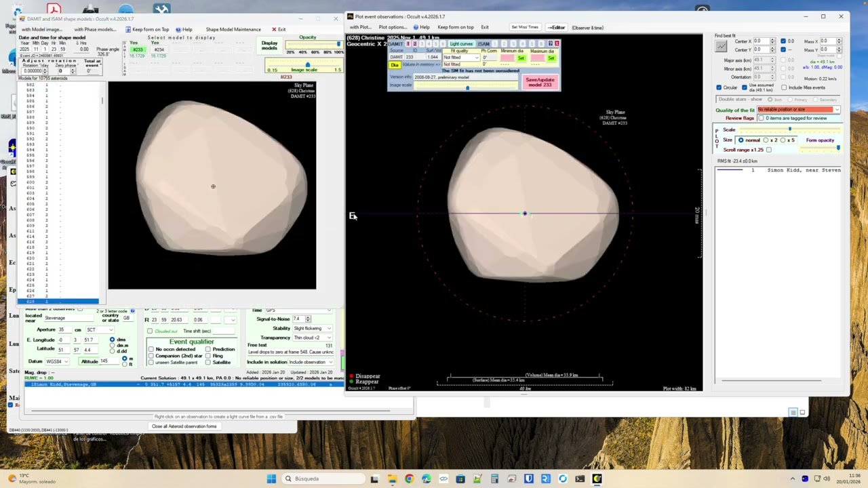
Task: Toggle Use assumed dia checkbox
Action: [x=744, y=87]
